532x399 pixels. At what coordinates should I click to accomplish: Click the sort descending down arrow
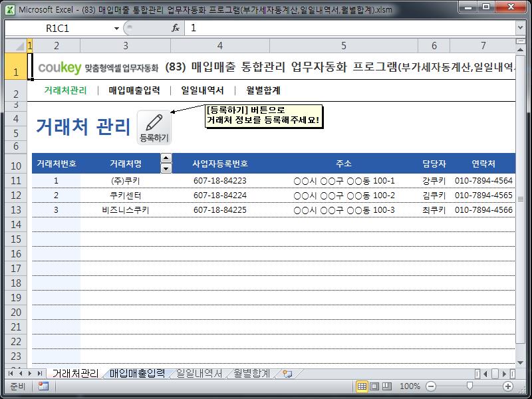pos(166,168)
